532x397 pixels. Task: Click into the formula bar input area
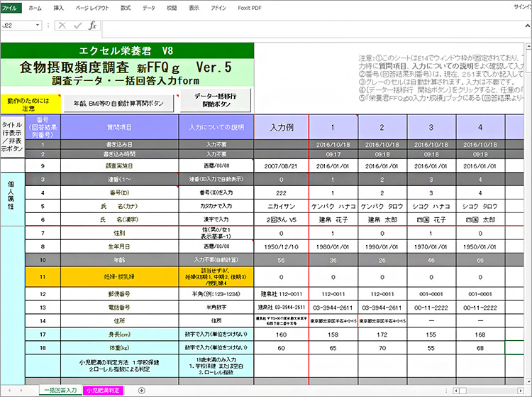point(312,29)
